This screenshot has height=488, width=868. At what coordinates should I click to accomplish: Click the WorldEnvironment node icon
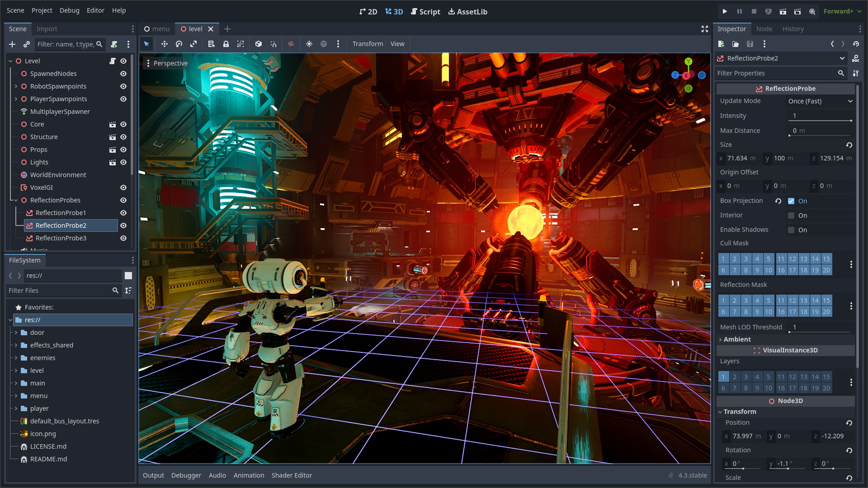point(24,174)
